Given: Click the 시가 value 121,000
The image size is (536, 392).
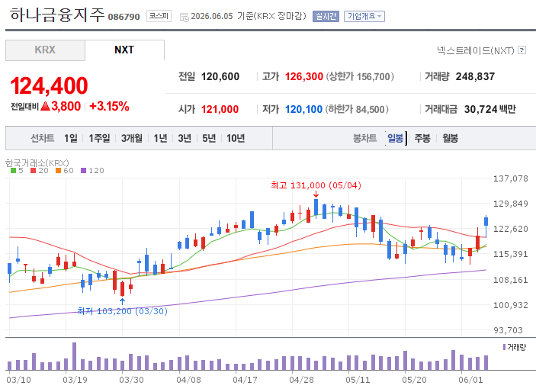Looking at the screenshot, I should coord(220,110).
